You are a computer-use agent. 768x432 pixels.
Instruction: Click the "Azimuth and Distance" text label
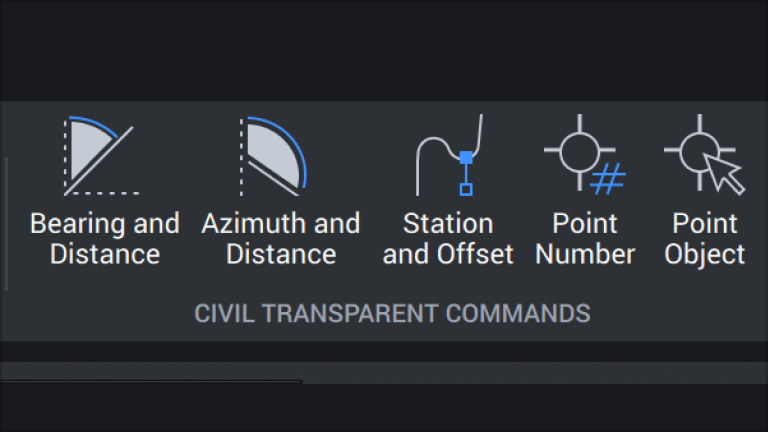[x=281, y=239]
